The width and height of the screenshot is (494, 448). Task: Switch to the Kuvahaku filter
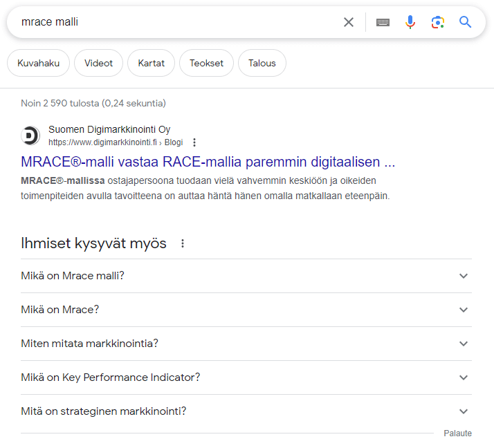click(39, 63)
